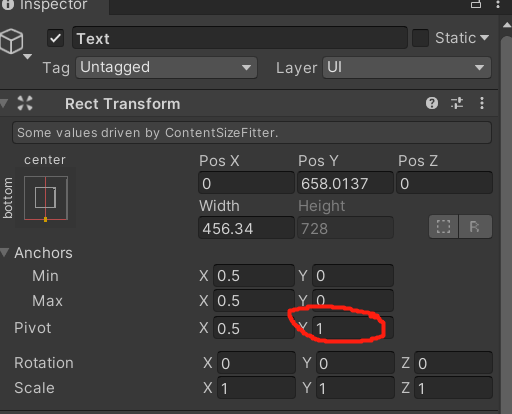Viewport: 512px width, 414px height.
Task: Click the Pivot label
Action: 33,328
